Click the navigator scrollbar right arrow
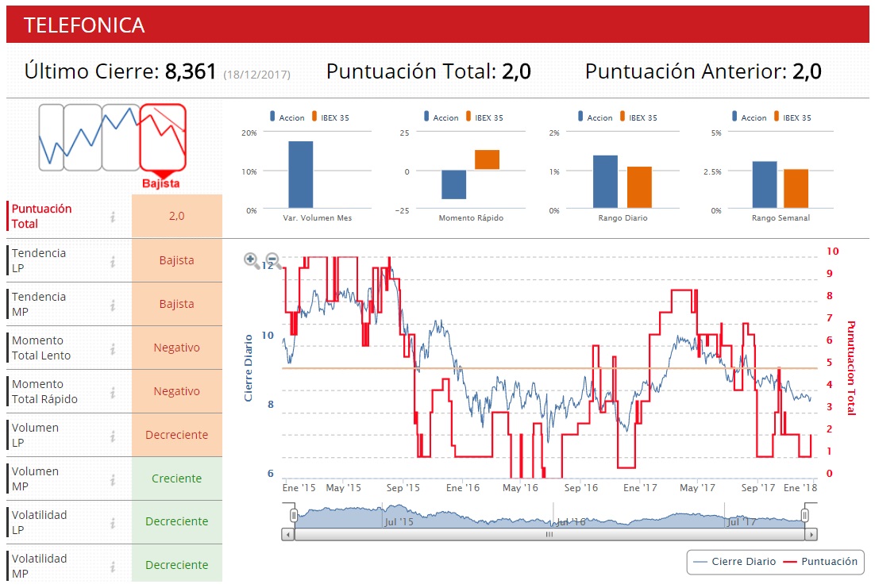This screenshot has height=588, width=875. 811,535
